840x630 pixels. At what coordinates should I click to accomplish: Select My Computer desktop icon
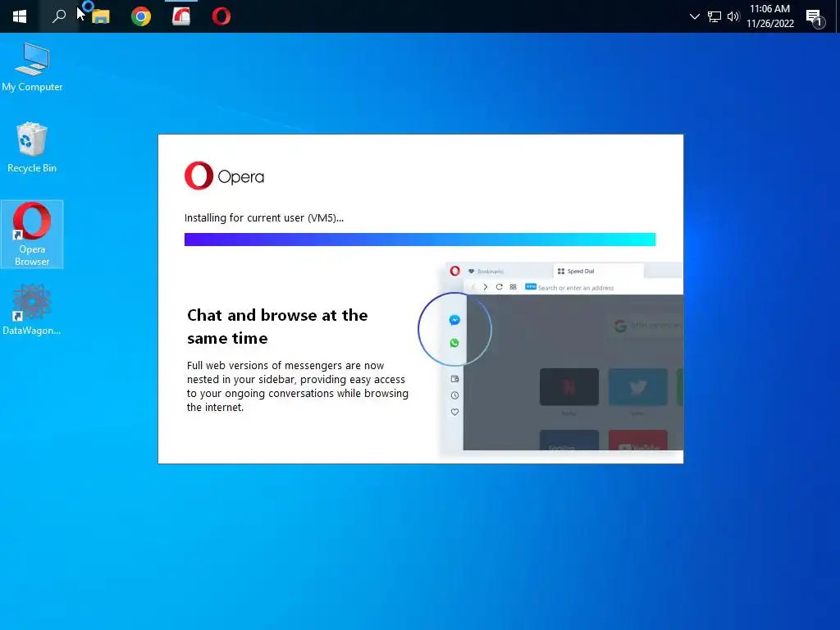[x=32, y=68]
